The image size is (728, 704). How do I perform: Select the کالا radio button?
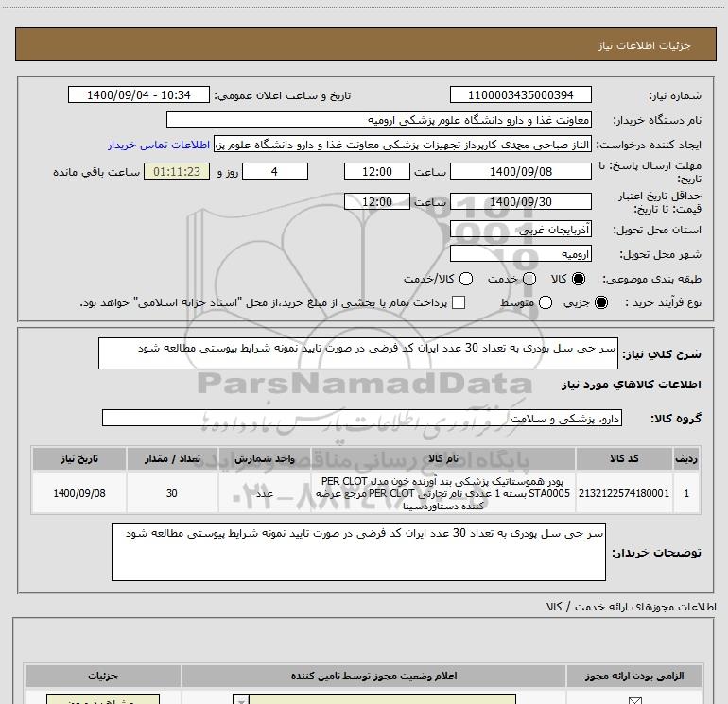(579, 279)
